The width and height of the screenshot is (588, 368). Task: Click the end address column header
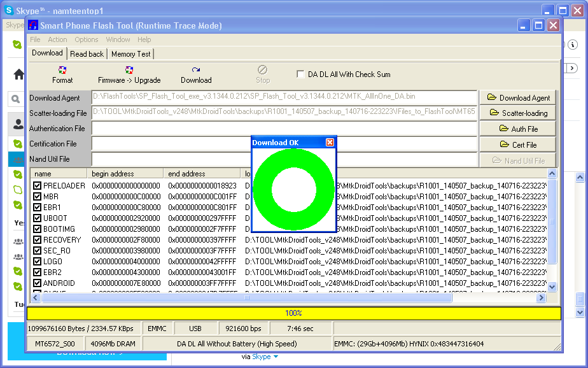click(x=202, y=174)
